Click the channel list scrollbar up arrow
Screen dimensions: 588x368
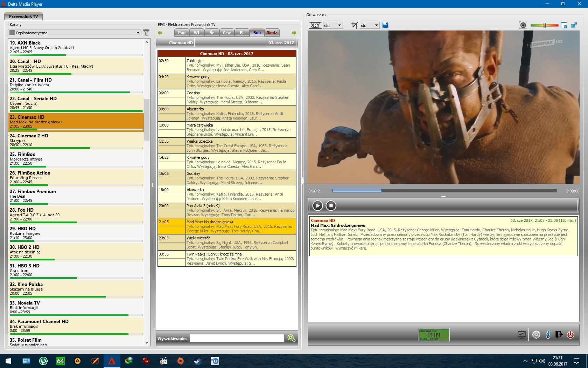click(x=147, y=42)
